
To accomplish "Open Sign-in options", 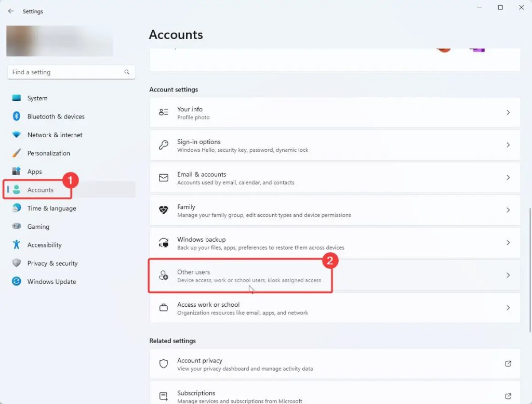I will 335,145.
